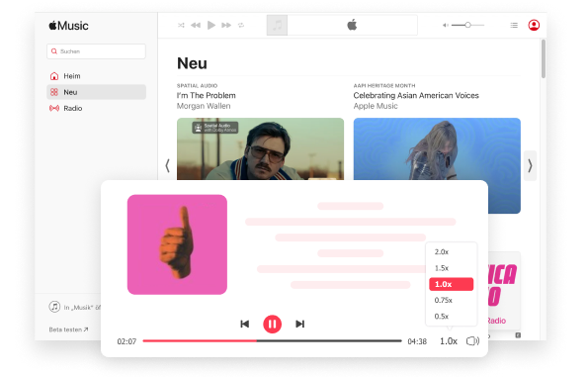The image size is (588, 377).
Task: Click the music note artwork placeholder
Action: point(277,25)
